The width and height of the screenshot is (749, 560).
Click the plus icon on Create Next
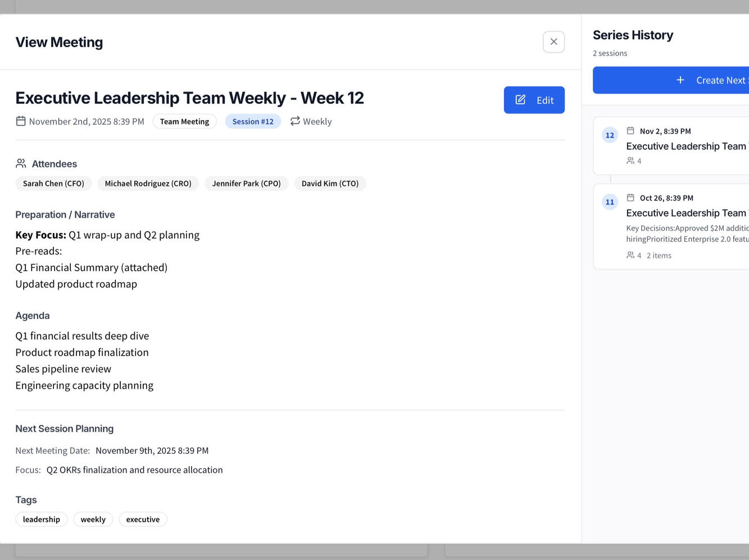coord(680,80)
